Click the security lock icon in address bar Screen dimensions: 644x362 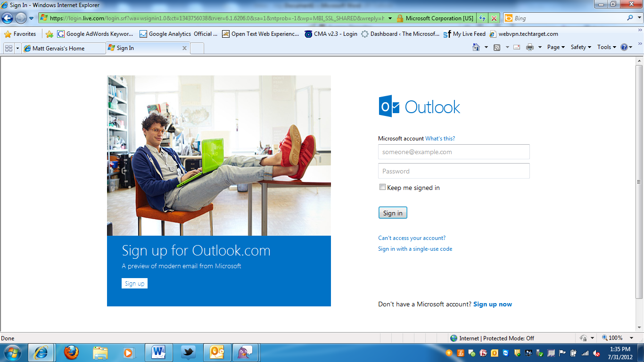400,18
